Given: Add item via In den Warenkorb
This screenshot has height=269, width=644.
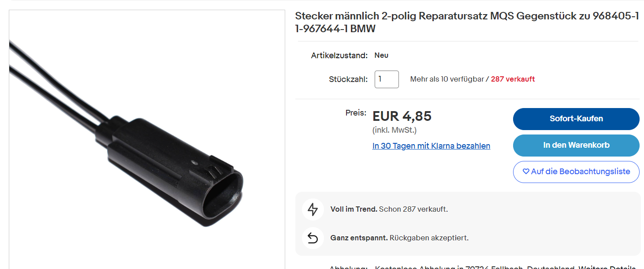Looking at the screenshot, I should [x=576, y=145].
